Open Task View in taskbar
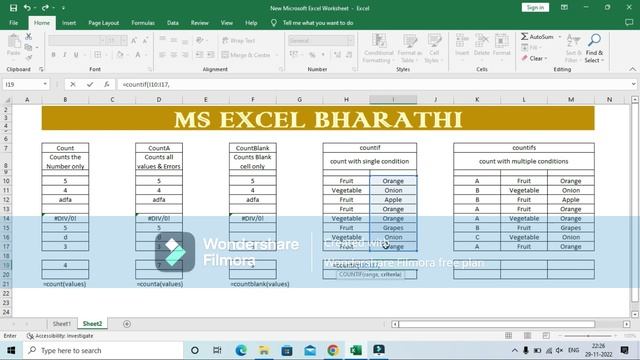This screenshot has height=360, width=640. (217, 351)
